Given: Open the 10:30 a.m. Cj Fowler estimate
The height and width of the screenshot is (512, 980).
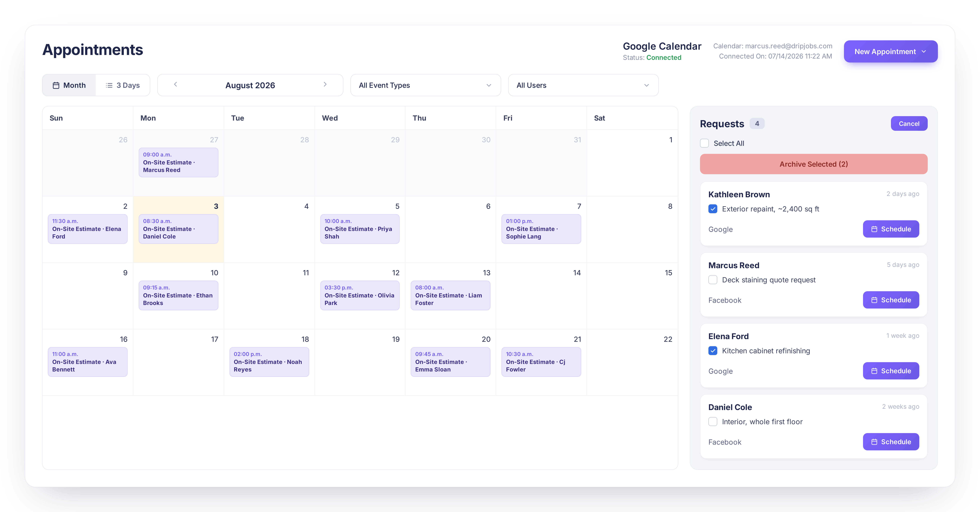Looking at the screenshot, I should [x=541, y=362].
